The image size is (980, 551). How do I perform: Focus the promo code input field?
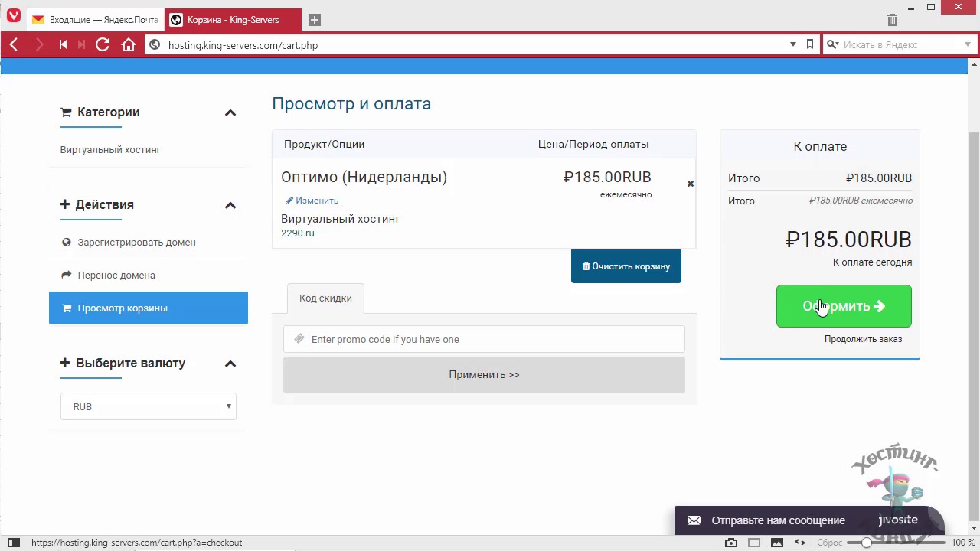click(x=484, y=339)
